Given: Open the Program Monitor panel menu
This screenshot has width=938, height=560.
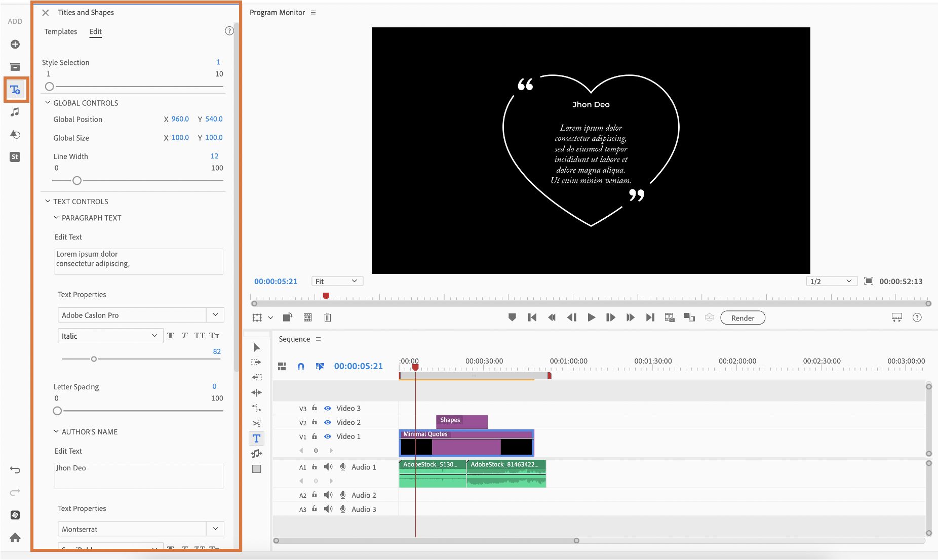Looking at the screenshot, I should pos(313,13).
